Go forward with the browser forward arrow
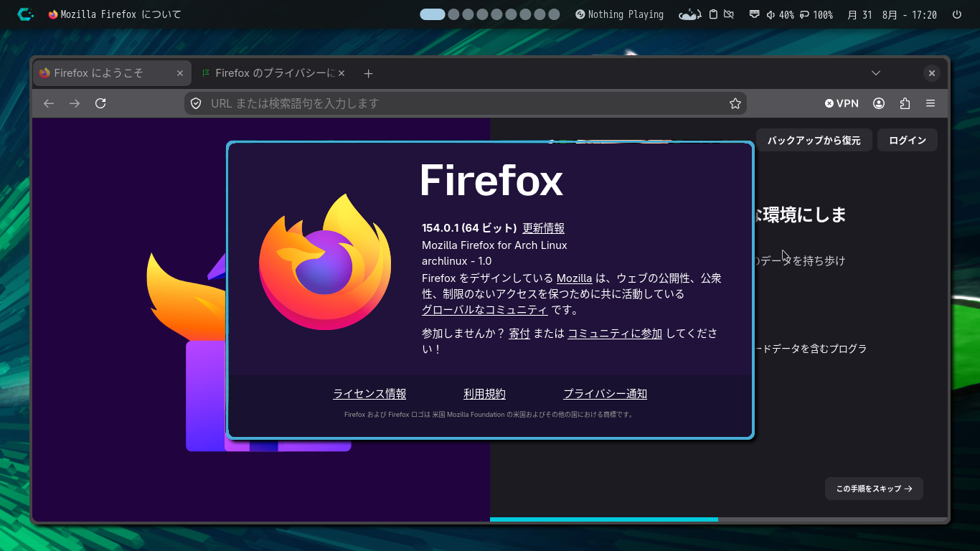 tap(75, 103)
